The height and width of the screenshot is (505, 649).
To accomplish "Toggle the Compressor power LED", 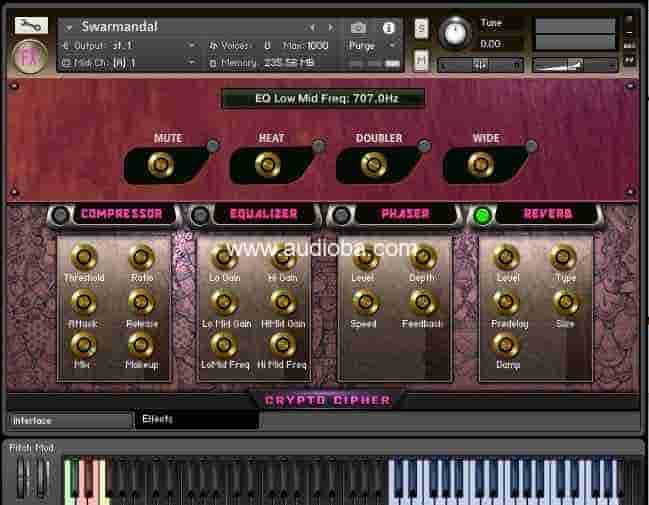I will pos(62,215).
